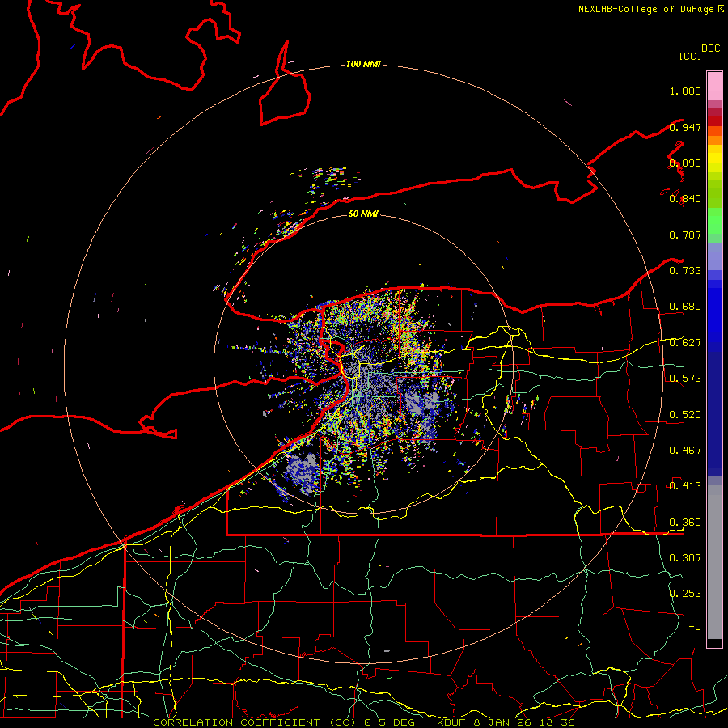Click the 0.573 scale value
The image size is (728, 728).
685,379
